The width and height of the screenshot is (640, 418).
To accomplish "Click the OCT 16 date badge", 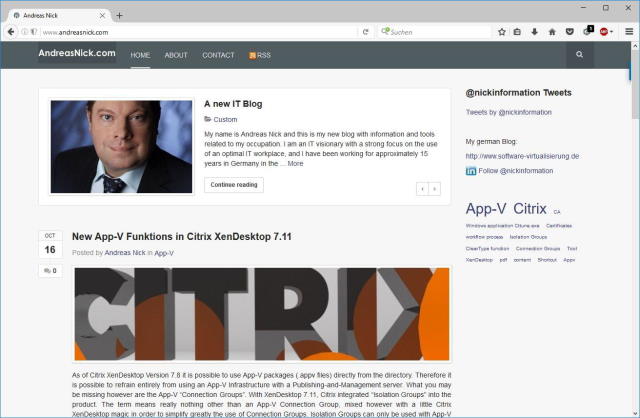I will [50, 244].
